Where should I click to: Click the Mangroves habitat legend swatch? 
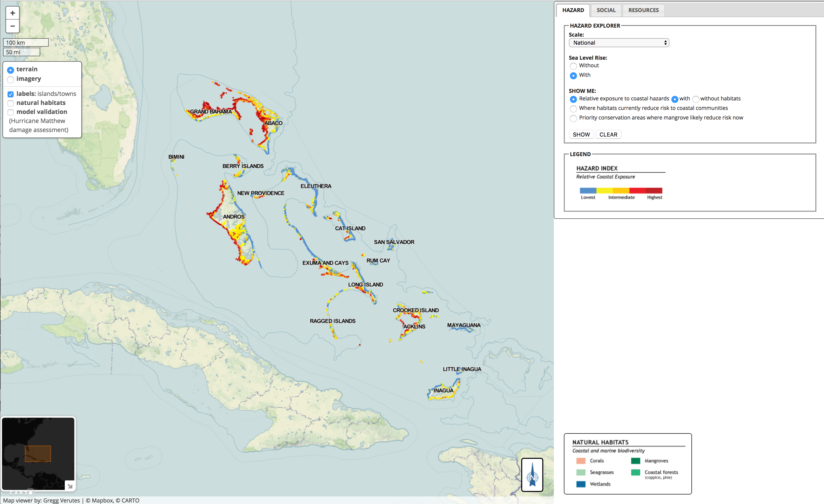635,461
